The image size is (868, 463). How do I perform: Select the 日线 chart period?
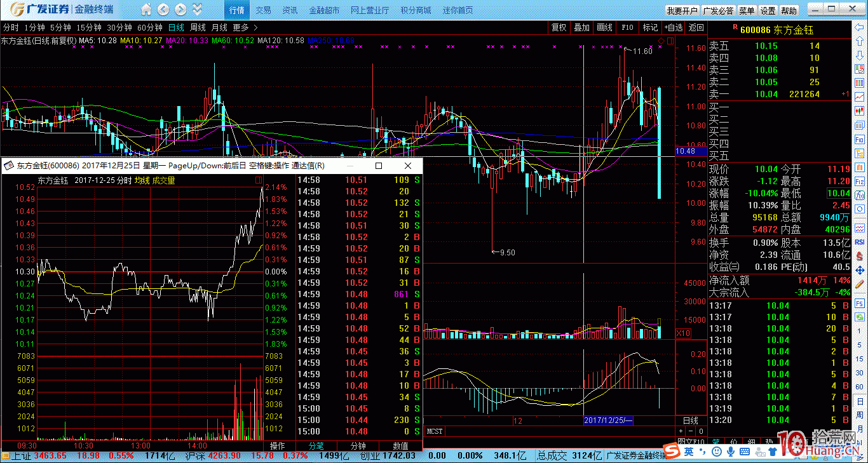tap(176, 27)
